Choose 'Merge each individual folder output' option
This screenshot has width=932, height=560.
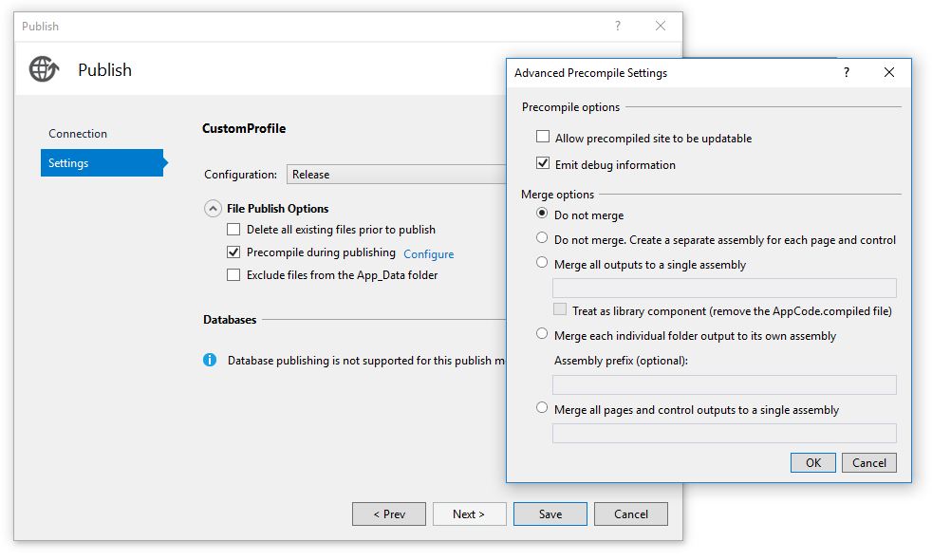click(542, 333)
